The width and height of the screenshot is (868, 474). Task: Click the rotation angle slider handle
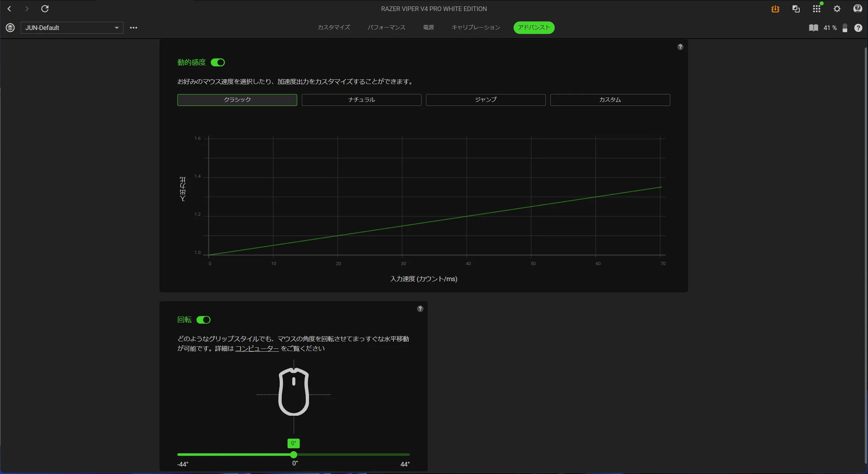(x=294, y=455)
